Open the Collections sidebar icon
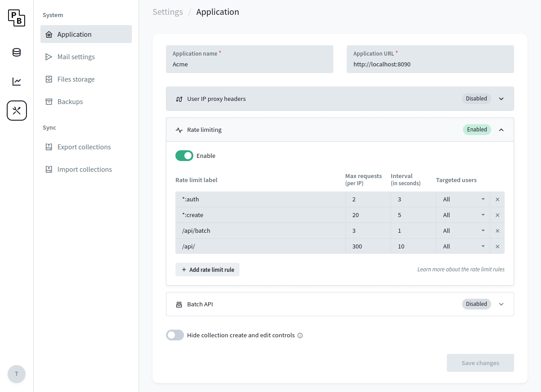The height and width of the screenshot is (392, 541). pyautogui.click(x=17, y=52)
